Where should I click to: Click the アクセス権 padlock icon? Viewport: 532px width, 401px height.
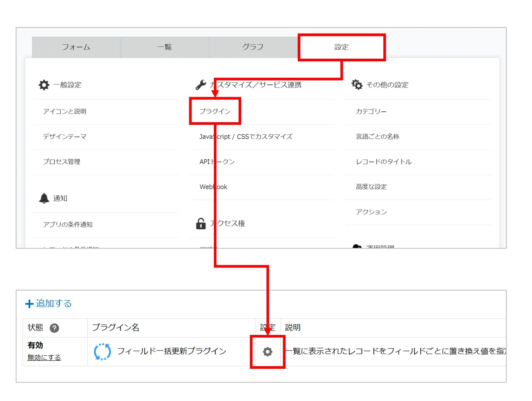click(200, 224)
